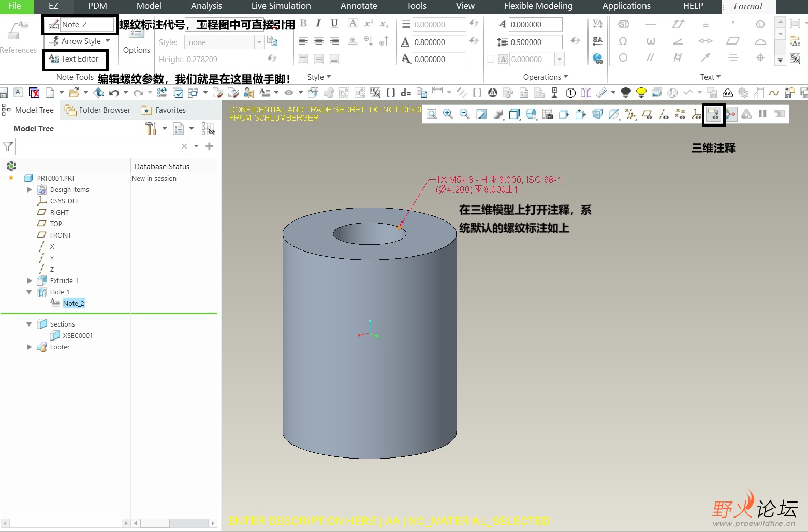The image size is (808, 532).
Task: Tick the checkbox beside the boxed A field
Action: pyautogui.click(x=490, y=59)
